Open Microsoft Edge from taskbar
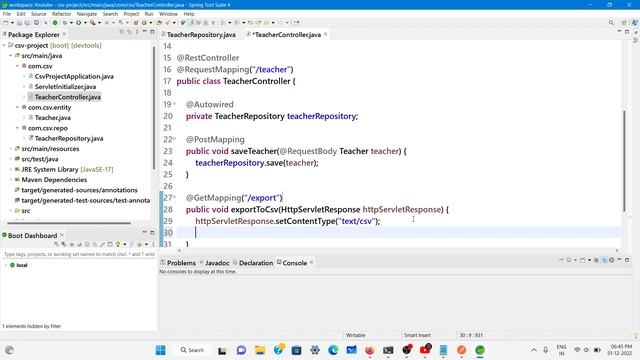This screenshot has width=640, height=360. pos(333,350)
